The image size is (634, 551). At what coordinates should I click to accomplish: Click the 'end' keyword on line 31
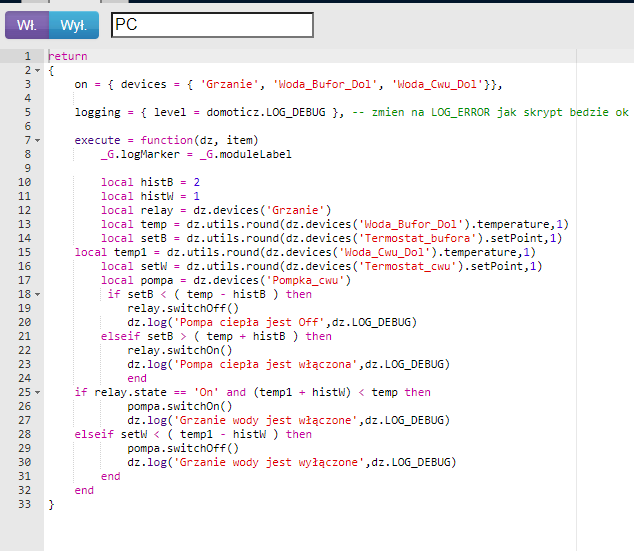[x=111, y=476]
